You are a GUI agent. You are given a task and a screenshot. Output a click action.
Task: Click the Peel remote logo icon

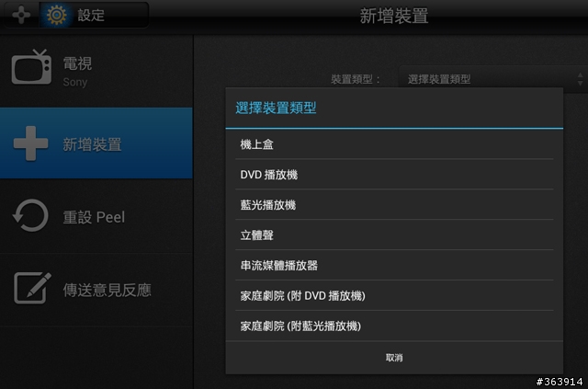[21, 15]
